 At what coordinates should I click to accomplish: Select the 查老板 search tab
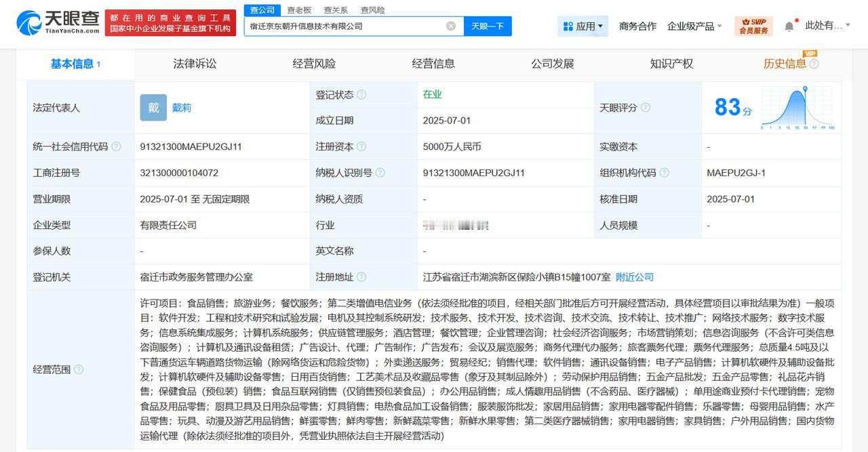pos(299,10)
